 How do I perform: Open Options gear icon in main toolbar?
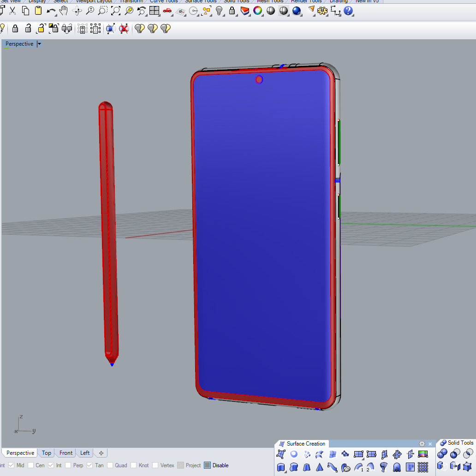pyautogui.click(x=322, y=11)
